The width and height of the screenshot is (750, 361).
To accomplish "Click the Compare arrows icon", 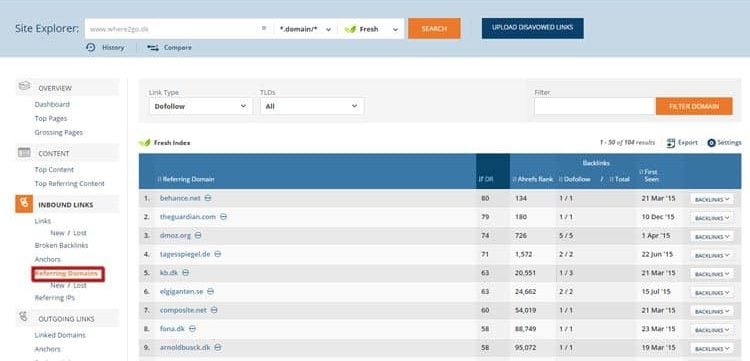I will [153, 48].
